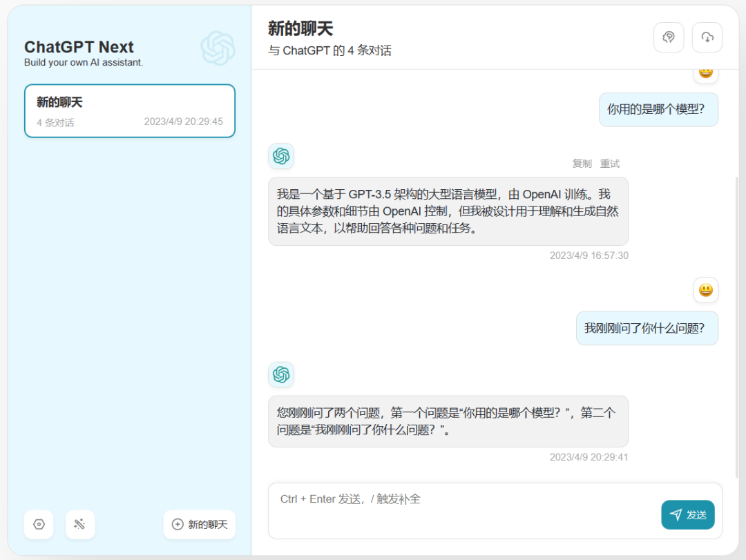
Task: Click "重试" to retry the GPT-3.5 reply
Action: [x=609, y=164]
